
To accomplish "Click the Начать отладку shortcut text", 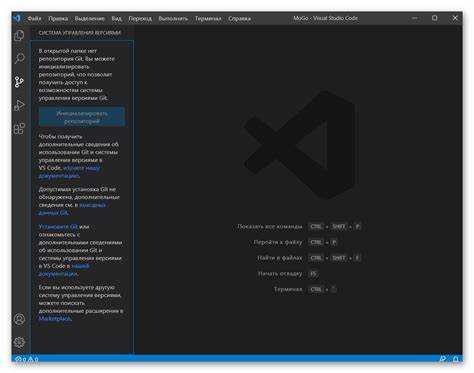I will click(x=280, y=274).
